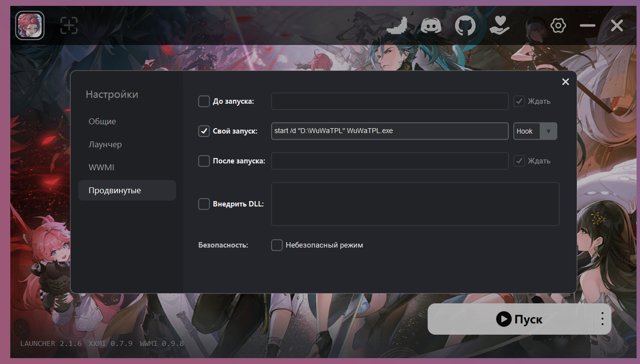
Task: Open the GitHub repository icon
Action: 465,25
